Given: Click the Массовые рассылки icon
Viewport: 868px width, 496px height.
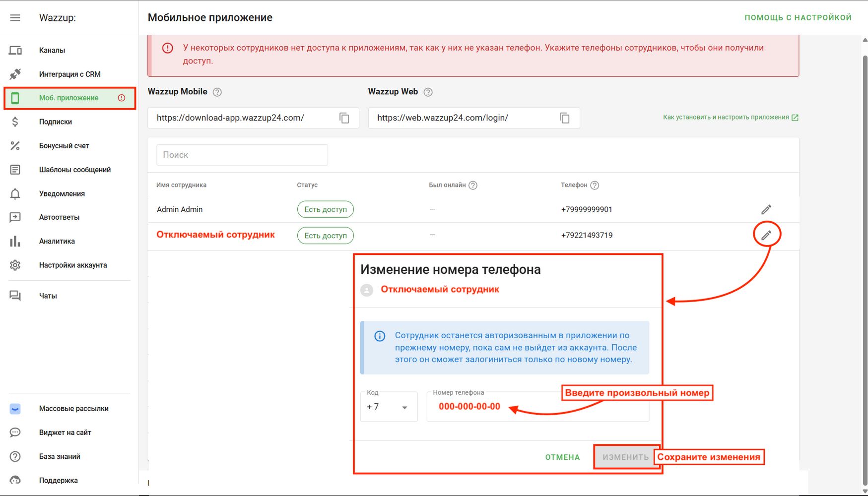Looking at the screenshot, I should click(15, 409).
